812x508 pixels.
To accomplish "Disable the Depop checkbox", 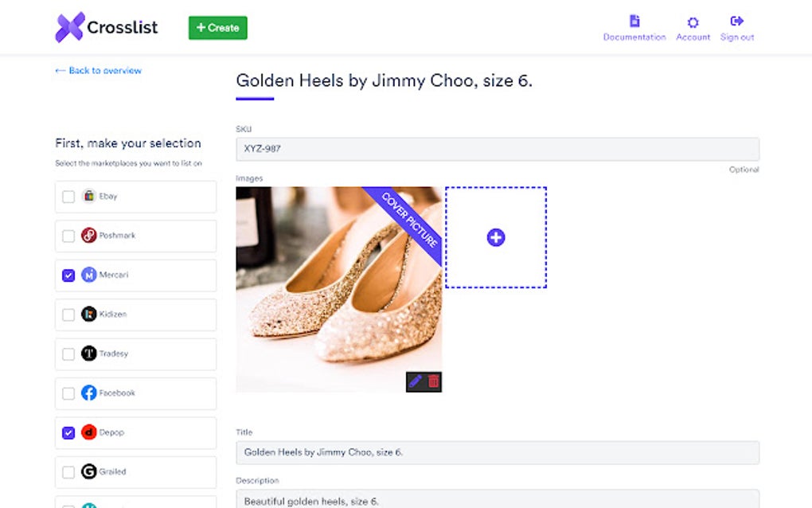I will [x=68, y=432].
